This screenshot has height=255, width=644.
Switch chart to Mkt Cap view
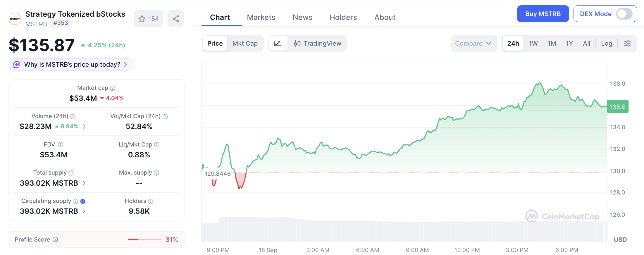pos(245,44)
